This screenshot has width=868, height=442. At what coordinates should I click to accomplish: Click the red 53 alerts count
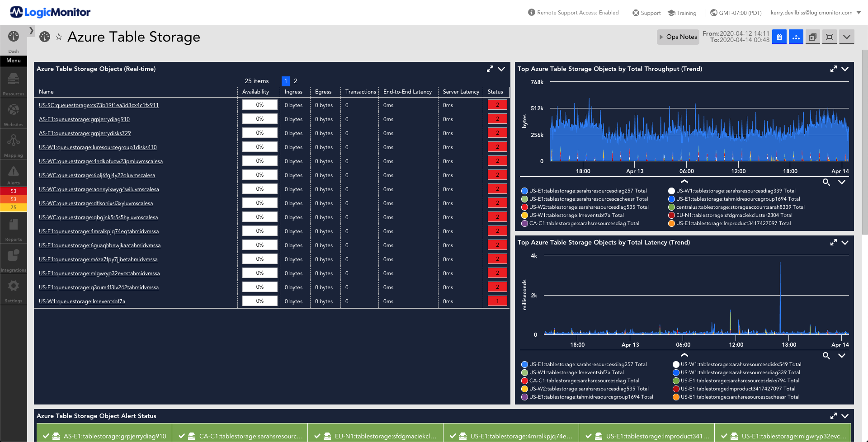click(x=14, y=191)
